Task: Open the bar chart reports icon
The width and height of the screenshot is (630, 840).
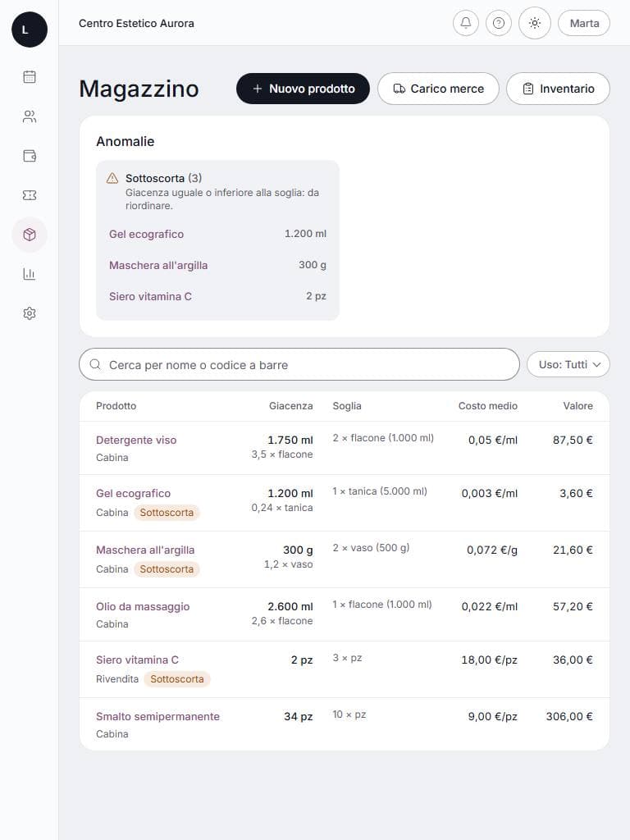Action: pos(30,274)
